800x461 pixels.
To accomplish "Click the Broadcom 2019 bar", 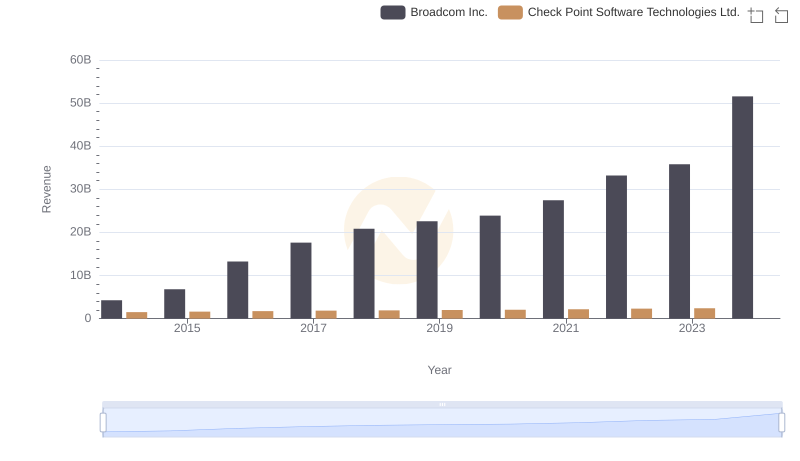I will [x=427, y=270].
